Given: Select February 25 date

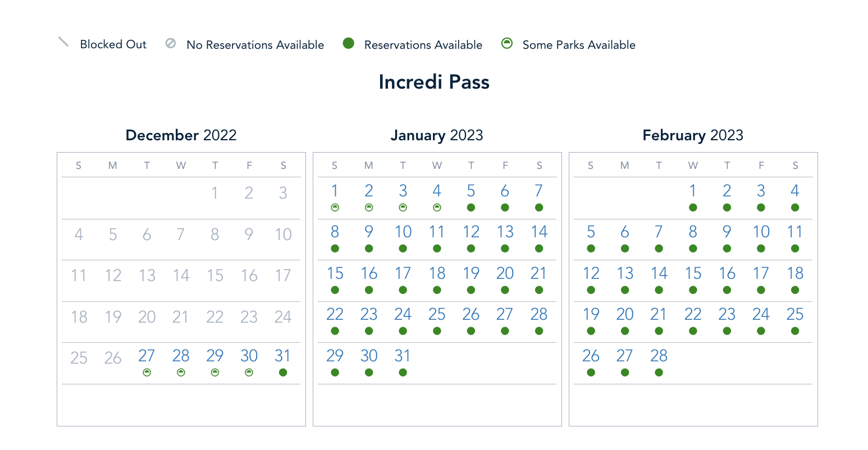Looking at the screenshot, I should 795,315.
